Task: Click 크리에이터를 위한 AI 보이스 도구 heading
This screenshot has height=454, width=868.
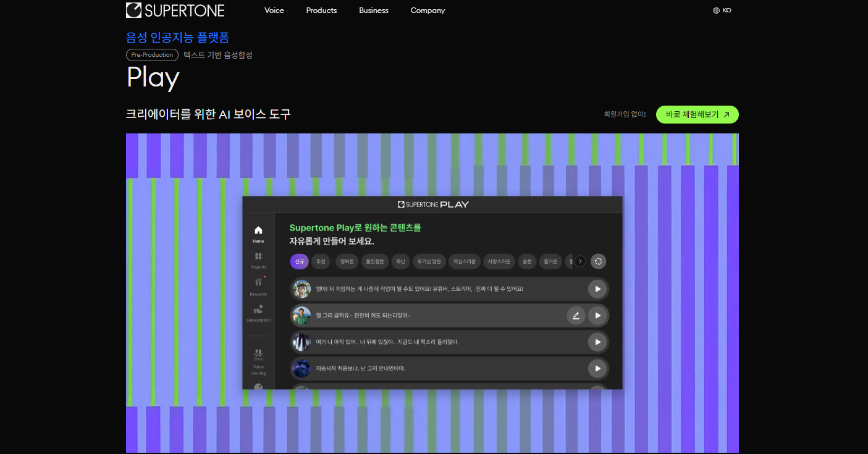Action: click(x=208, y=114)
